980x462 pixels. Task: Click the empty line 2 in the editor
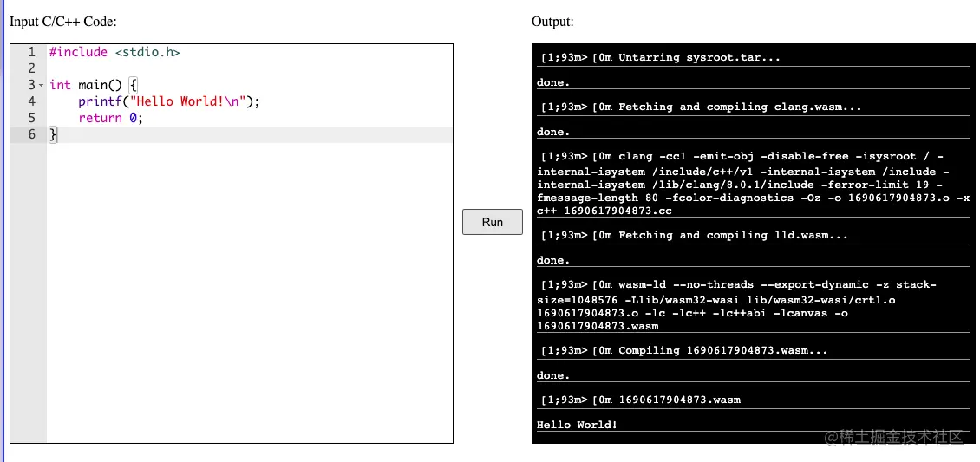coord(250,68)
